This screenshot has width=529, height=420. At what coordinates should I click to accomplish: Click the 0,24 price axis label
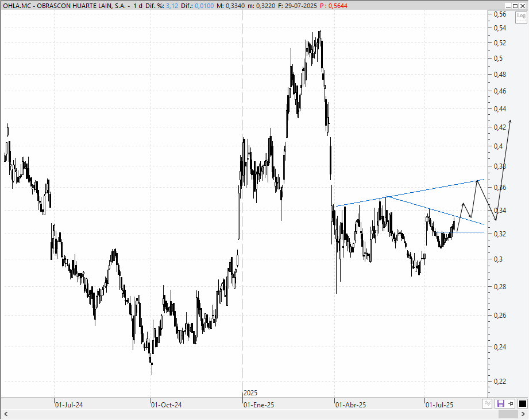pyautogui.click(x=500, y=347)
